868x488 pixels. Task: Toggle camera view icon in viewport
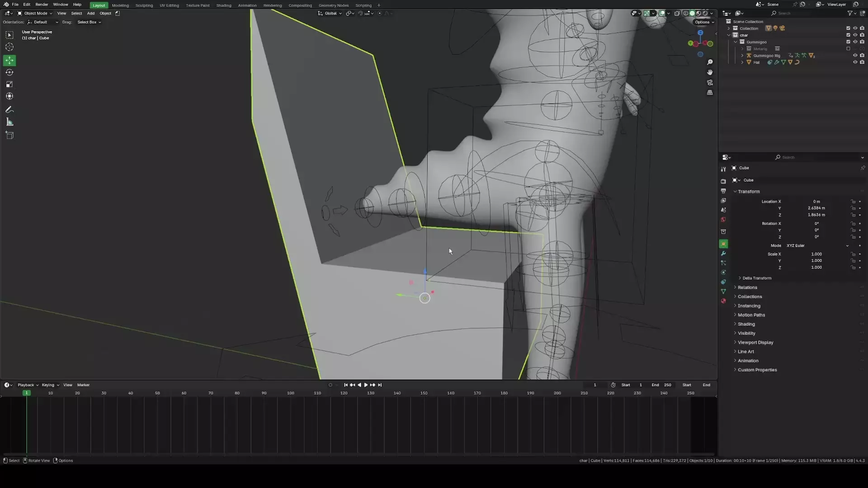(710, 82)
